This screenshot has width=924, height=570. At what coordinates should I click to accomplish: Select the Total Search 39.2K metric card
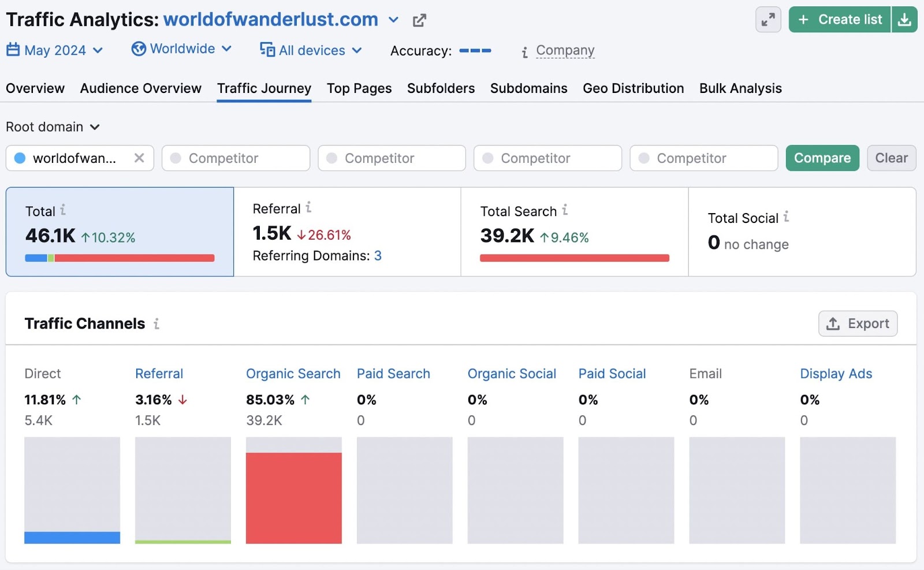point(575,232)
